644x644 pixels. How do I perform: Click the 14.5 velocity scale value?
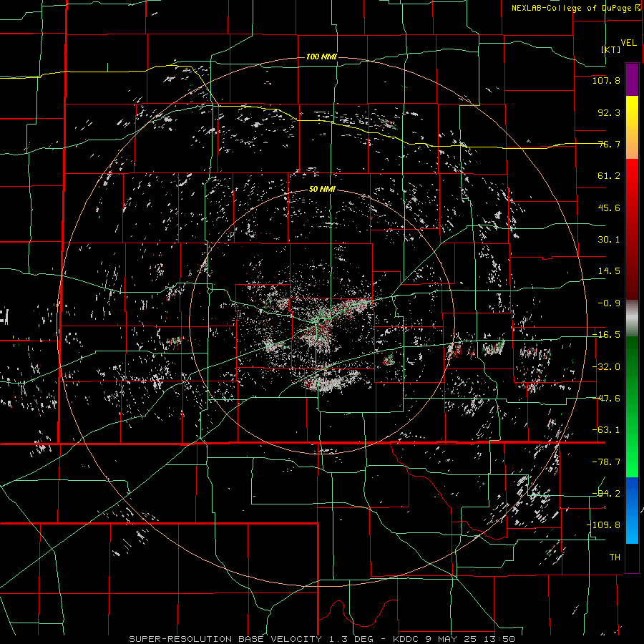(609, 271)
